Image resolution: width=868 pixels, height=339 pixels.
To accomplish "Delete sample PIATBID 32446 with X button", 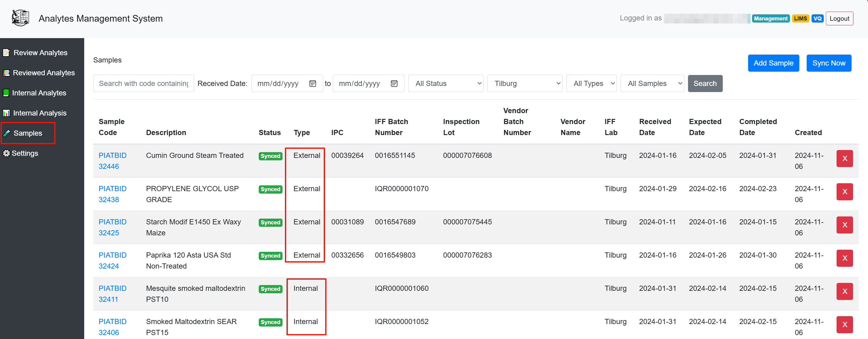I will click(x=844, y=159).
